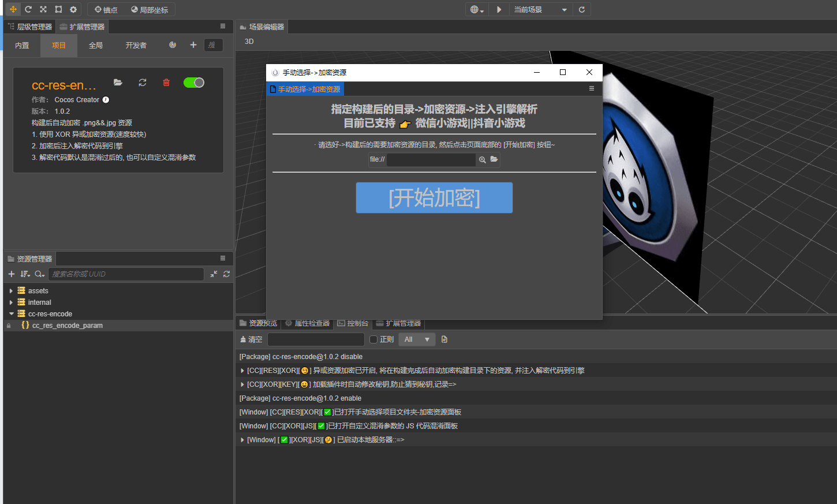This screenshot has width=837, height=504.
Task: Refresh the preview with the reload icon
Action: pyautogui.click(x=582, y=9)
